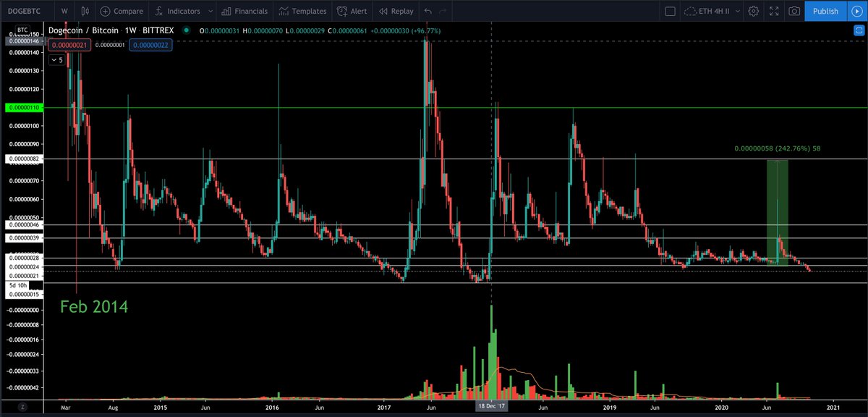Click the 0.00000001 spread value

tap(110, 46)
